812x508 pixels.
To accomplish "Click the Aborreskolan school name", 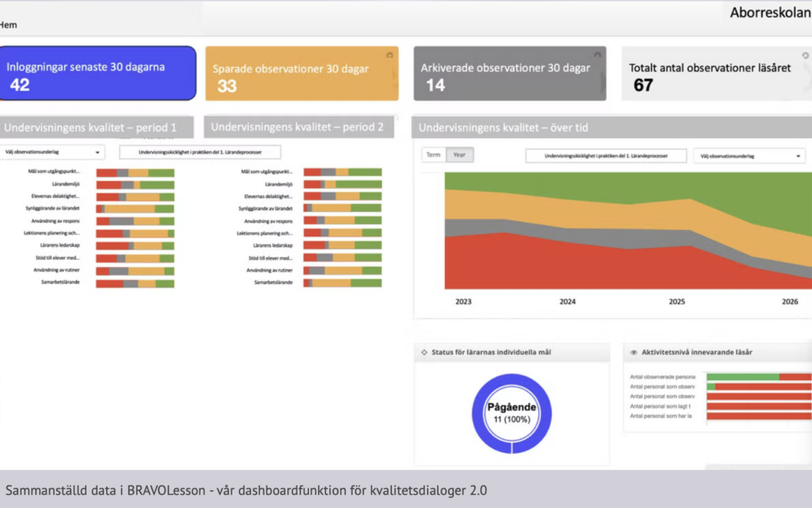I will pos(770,13).
